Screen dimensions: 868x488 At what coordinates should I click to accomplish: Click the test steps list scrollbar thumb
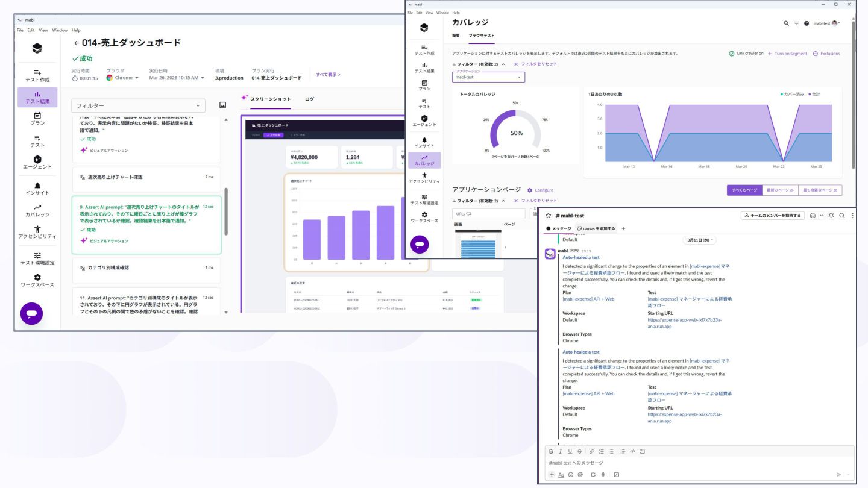coord(226,211)
